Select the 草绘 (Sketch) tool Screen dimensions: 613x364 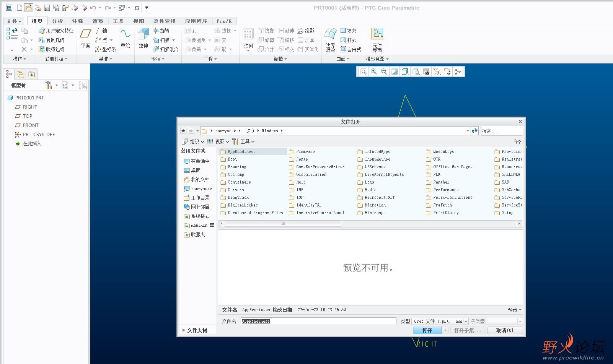pos(125,39)
